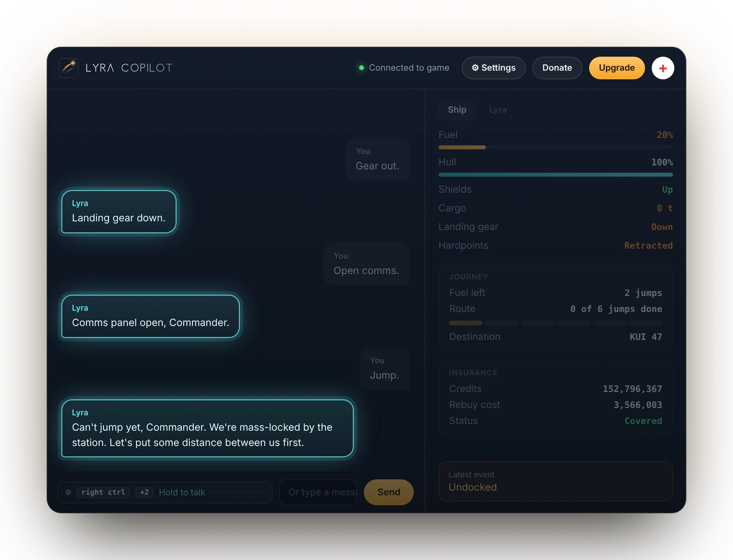This screenshot has width=733, height=560.
Task: Click the JOURNEY section heading
Action: [468, 277]
